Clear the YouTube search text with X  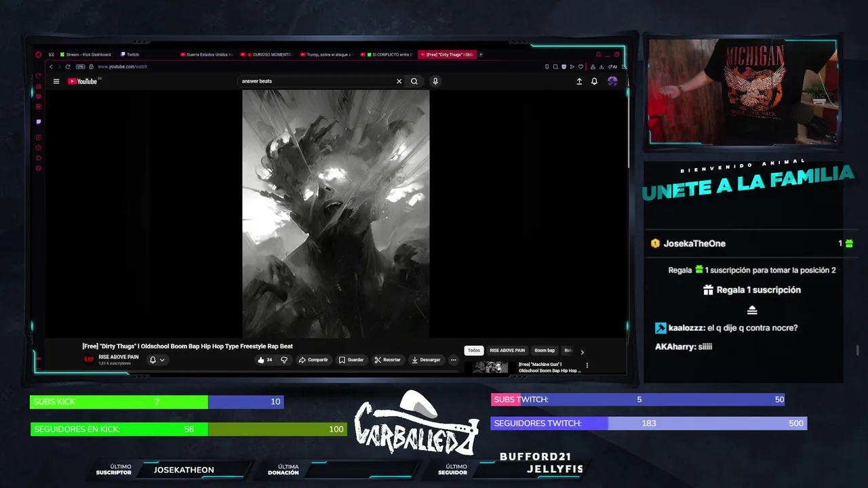click(399, 81)
